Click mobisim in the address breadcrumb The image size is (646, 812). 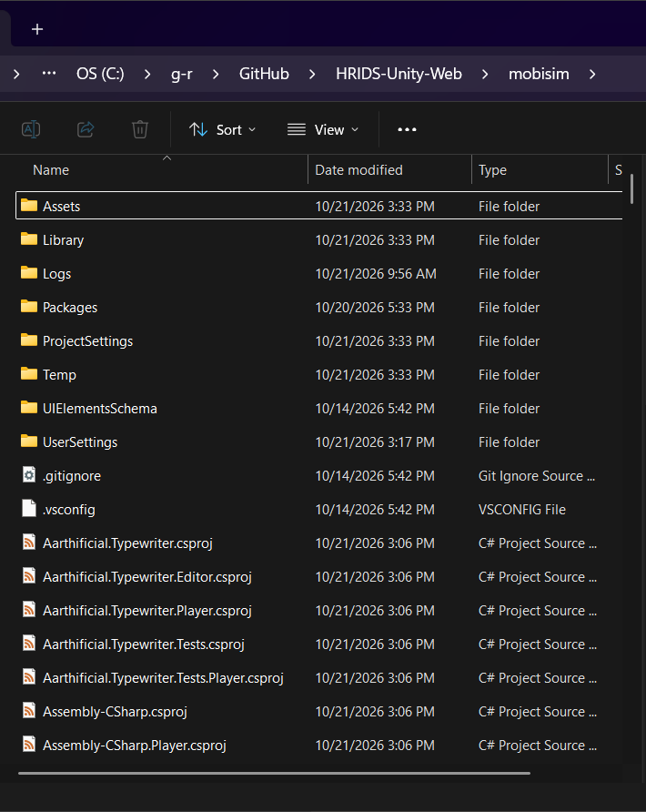(x=539, y=74)
